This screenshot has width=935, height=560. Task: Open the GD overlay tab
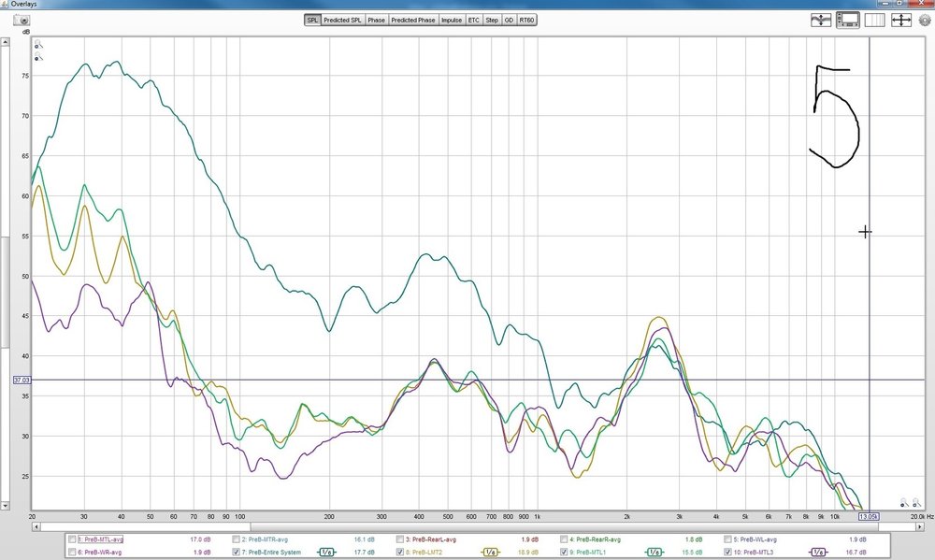[x=509, y=20]
